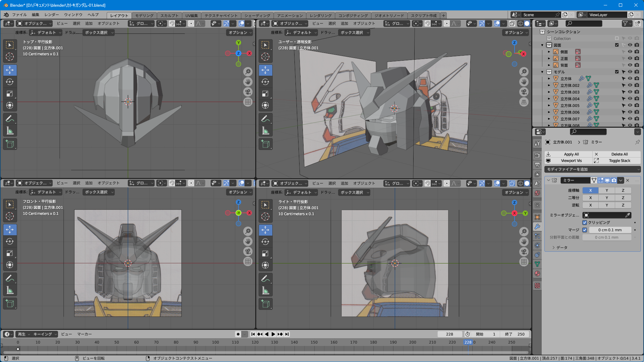The width and height of the screenshot is (644, 362).
Task: Select the Scale tool in top-left viewport
Action: coord(10,94)
